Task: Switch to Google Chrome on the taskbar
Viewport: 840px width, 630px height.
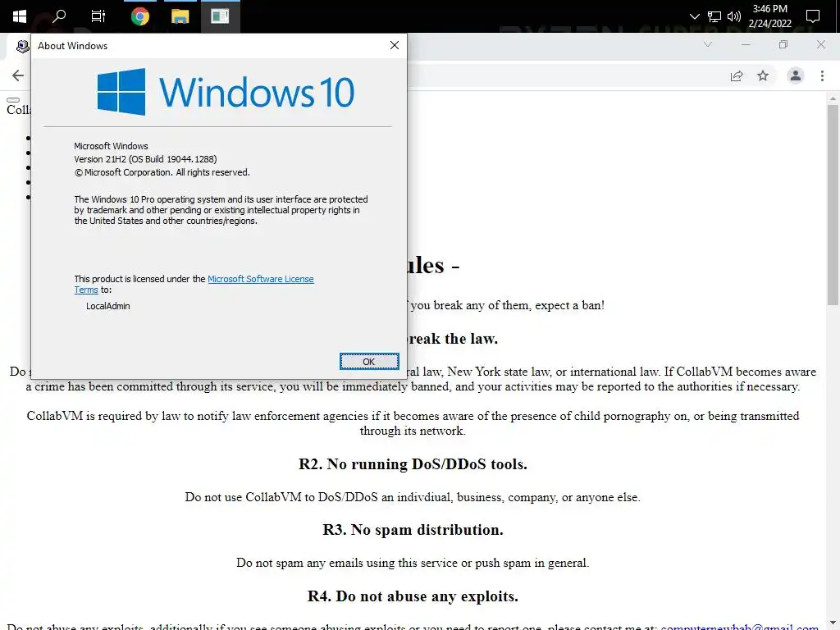Action: point(139,16)
